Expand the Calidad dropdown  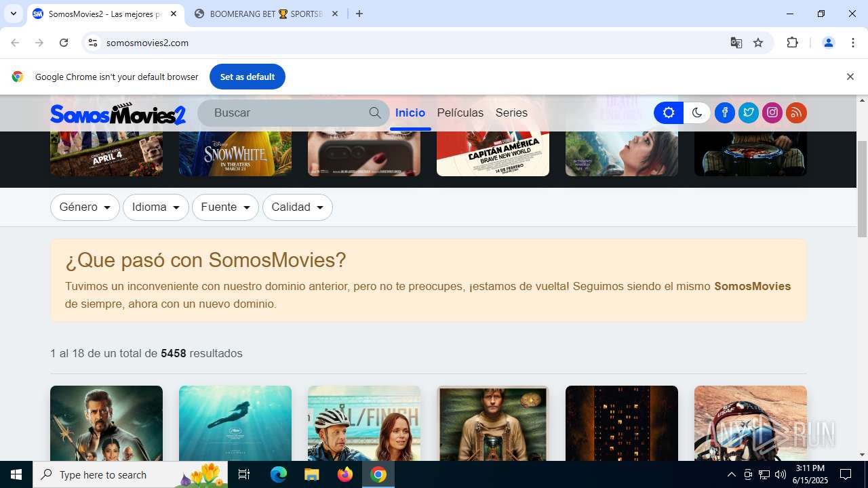[298, 207]
